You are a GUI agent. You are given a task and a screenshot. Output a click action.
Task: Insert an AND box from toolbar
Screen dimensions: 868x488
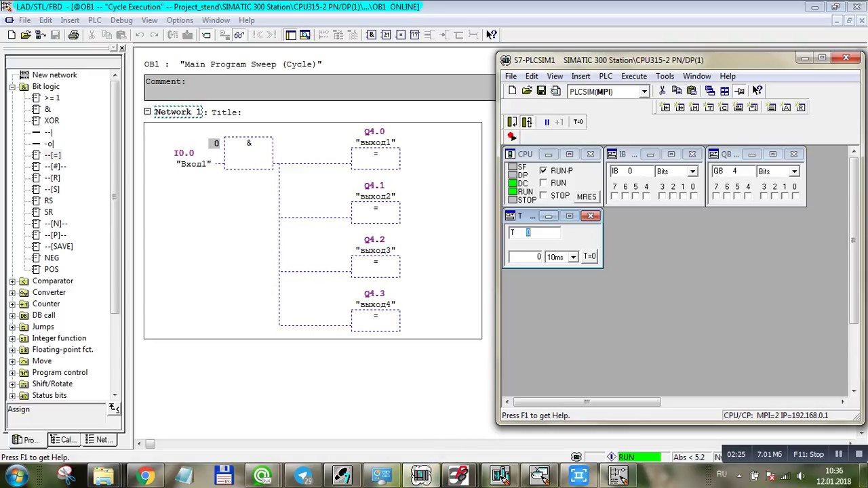tap(371, 35)
